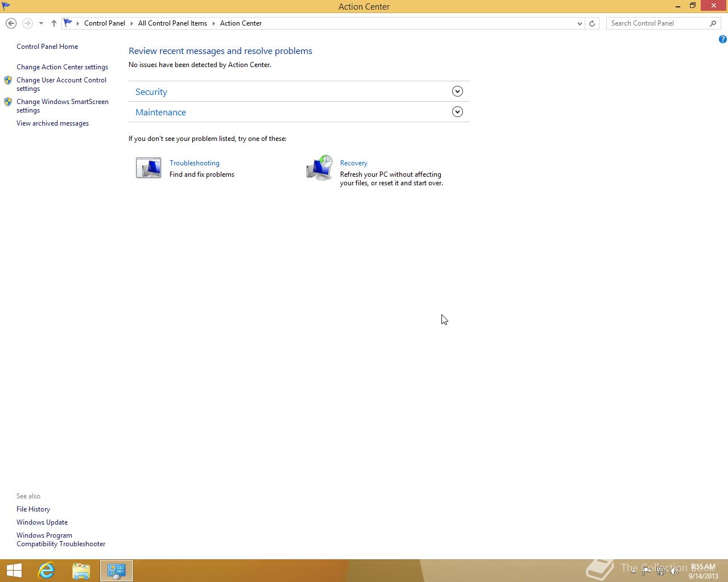Click network icon in system tray
Screen dimensions: 728x582
point(661,571)
